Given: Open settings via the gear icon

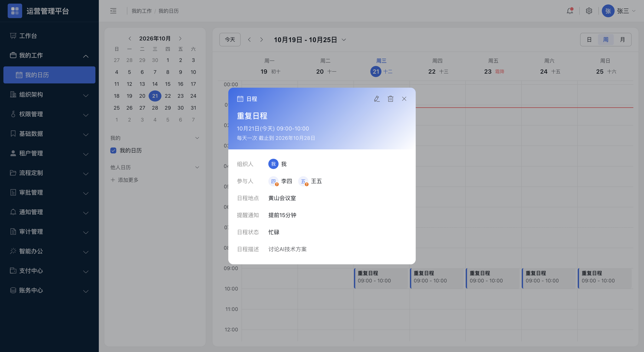Looking at the screenshot, I should [x=589, y=11].
